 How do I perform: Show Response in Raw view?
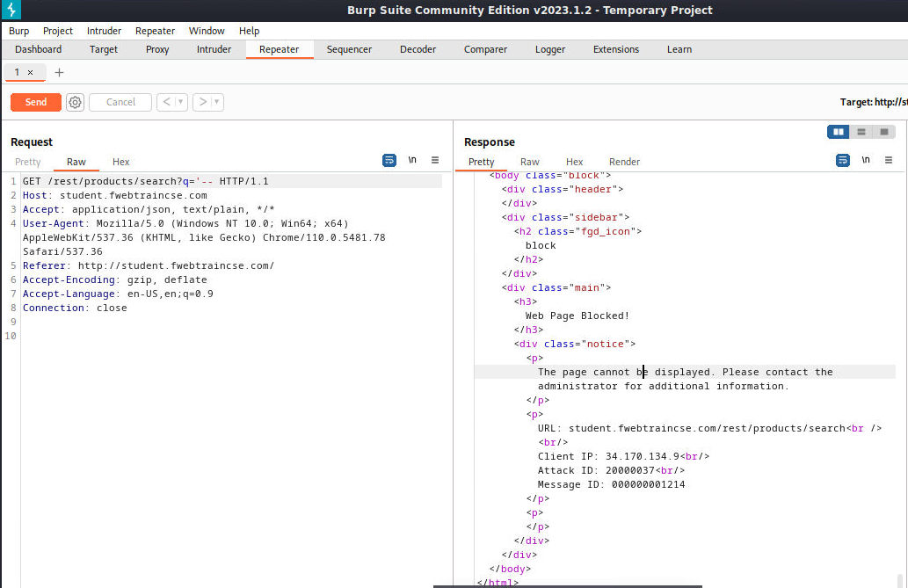[x=529, y=162]
